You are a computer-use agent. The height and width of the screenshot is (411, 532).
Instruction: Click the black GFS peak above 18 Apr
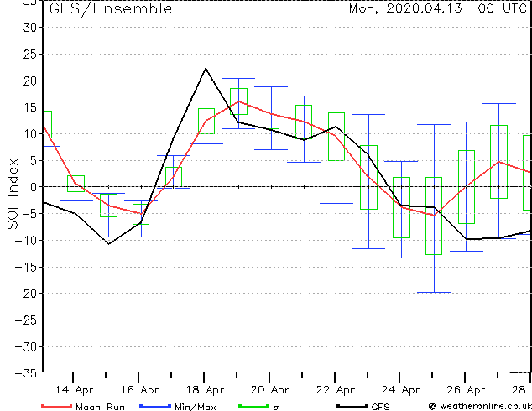click(206, 69)
